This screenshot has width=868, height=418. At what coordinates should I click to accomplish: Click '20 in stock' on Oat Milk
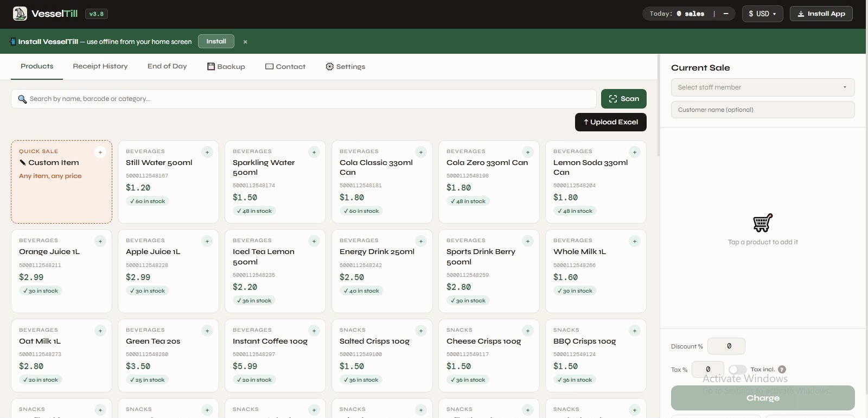[41, 380]
